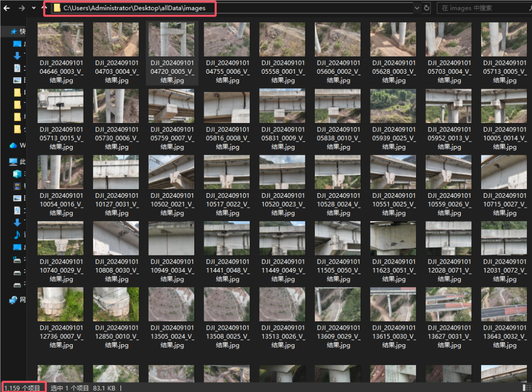Viewport: 532px width, 392px height.
Task: Select thumbnail of DJI 13627_0031 image
Action: point(448,304)
